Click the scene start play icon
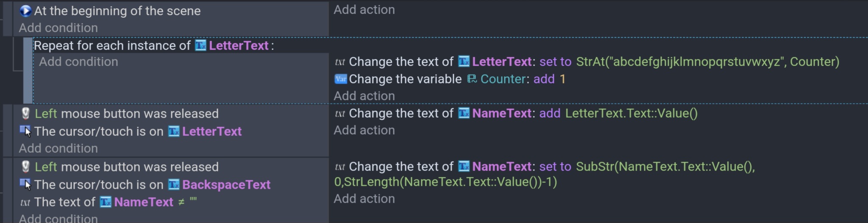This screenshot has width=868, height=223. click(x=25, y=11)
